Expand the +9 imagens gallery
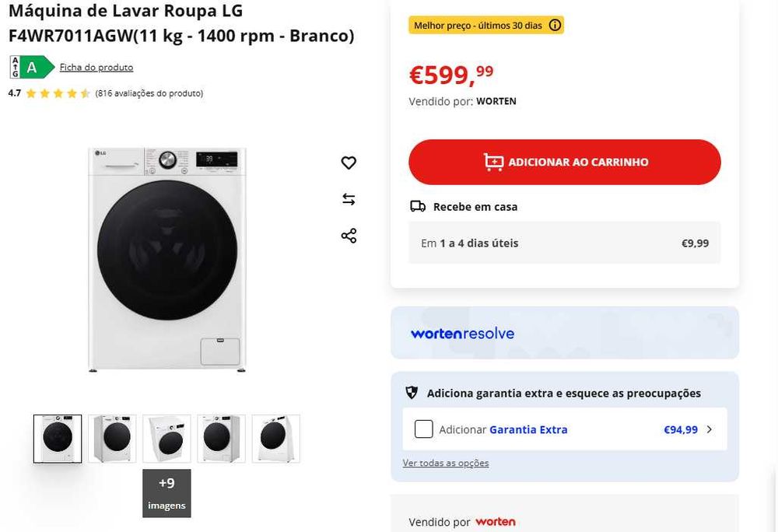This screenshot has width=778, height=532. 166,493
